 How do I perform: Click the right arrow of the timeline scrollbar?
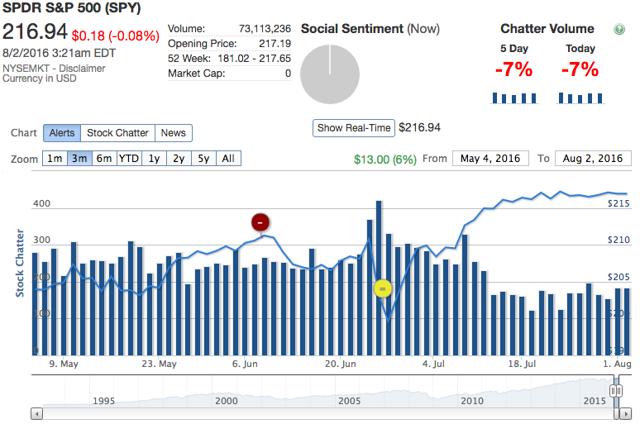click(x=625, y=414)
